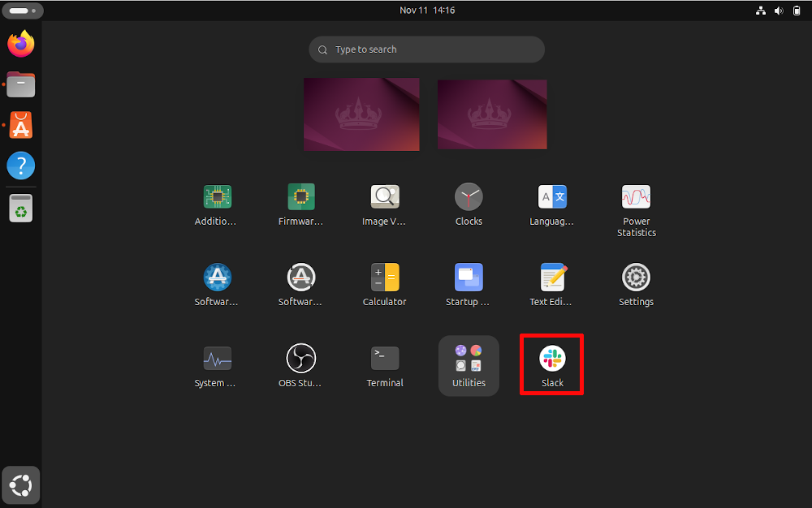Launch OBS Studio
Viewport: 812px width, 508px height.
pos(300,358)
